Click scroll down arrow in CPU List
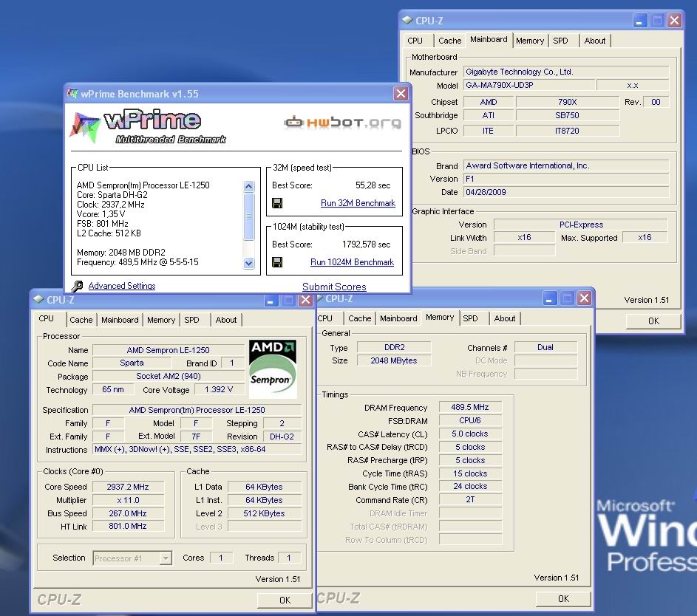Screen dimensions: 697x616 [x=249, y=263]
